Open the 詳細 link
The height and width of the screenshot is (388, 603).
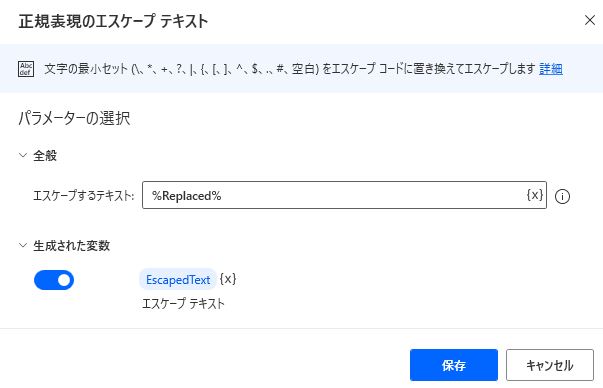click(551, 69)
